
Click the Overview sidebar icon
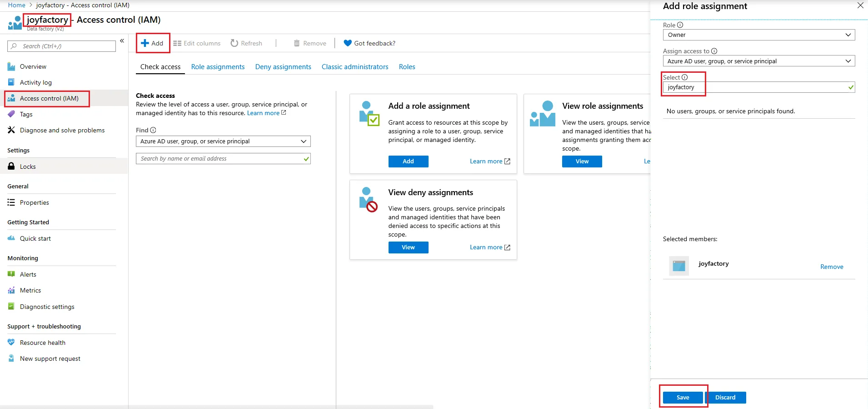tap(11, 67)
